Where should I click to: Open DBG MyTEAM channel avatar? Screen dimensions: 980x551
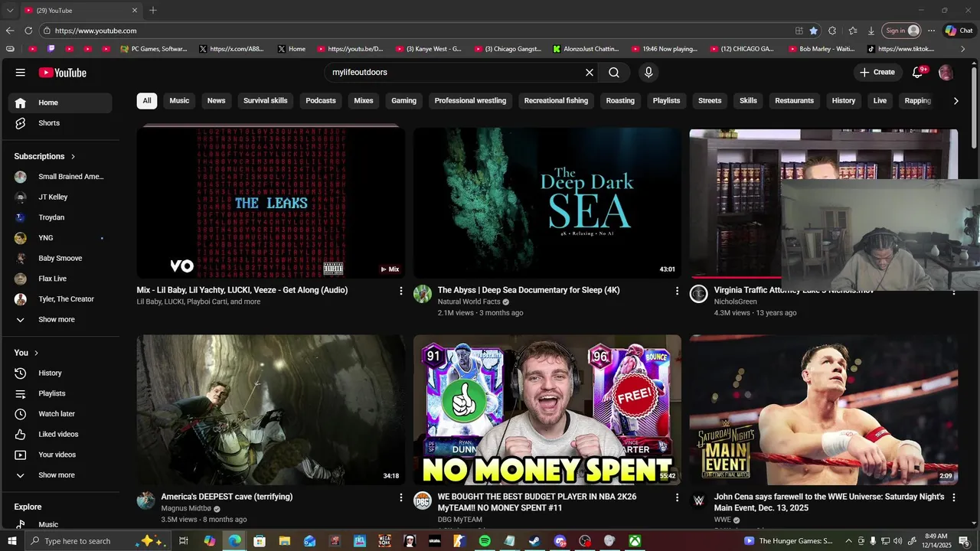point(423,501)
